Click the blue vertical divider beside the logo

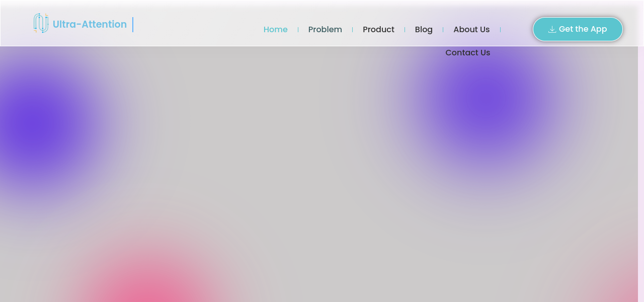pyautogui.click(x=133, y=25)
